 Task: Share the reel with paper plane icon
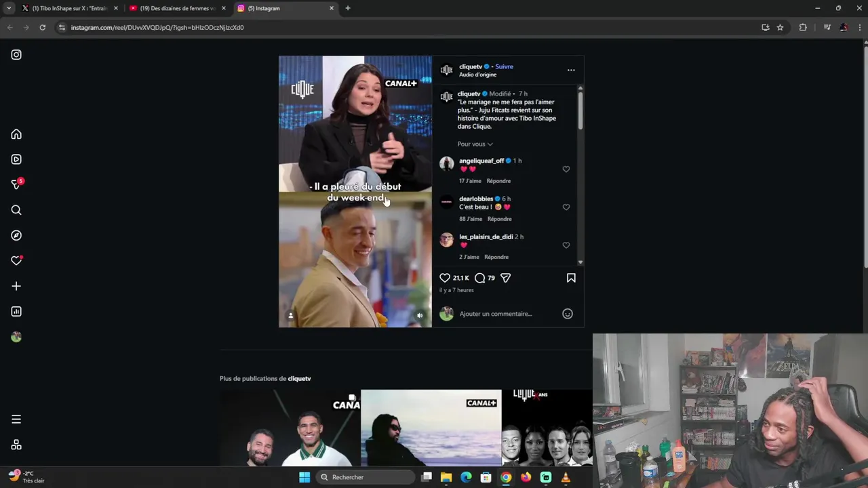506,278
